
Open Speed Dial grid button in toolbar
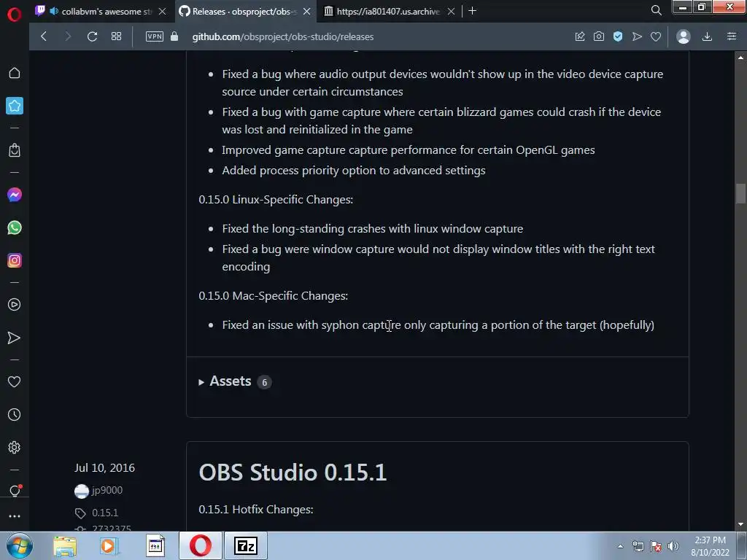116,36
